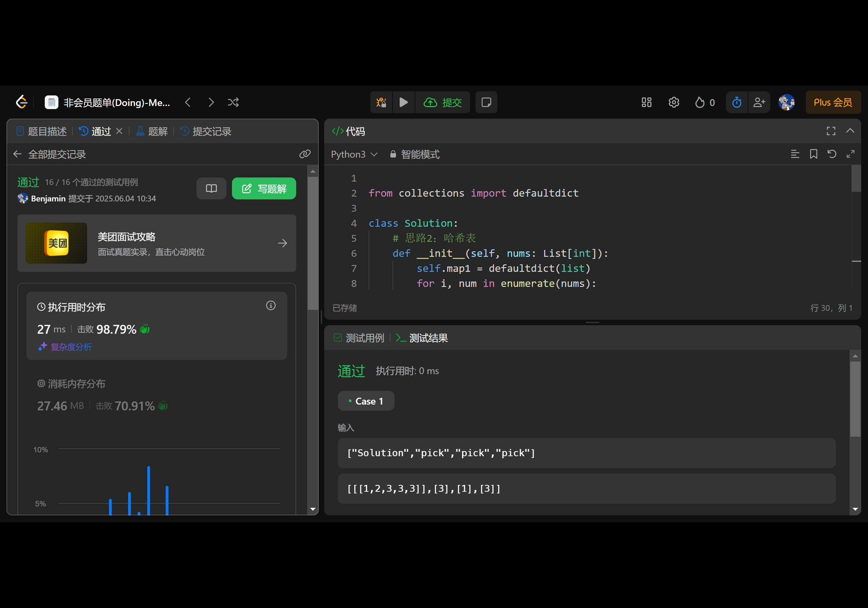
Task: Click the timer stopwatch icon
Action: pyautogui.click(x=736, y=102)
